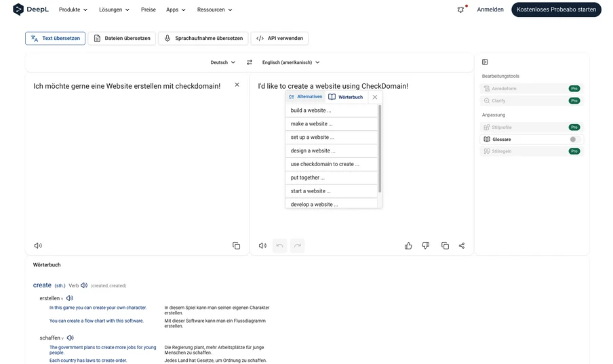Click the dictionary headword 'create'
This screenshot has width=613, height=364.
click(x=42, y=285)
